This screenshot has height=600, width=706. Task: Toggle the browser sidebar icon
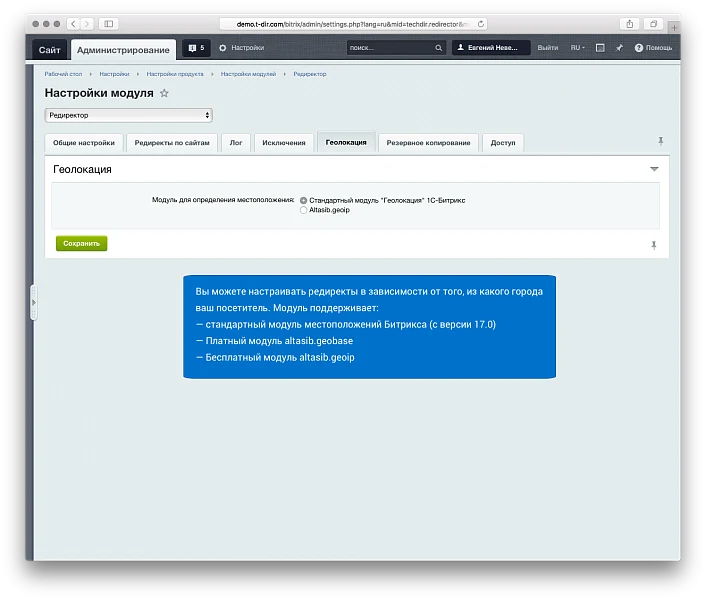[109, 24]
